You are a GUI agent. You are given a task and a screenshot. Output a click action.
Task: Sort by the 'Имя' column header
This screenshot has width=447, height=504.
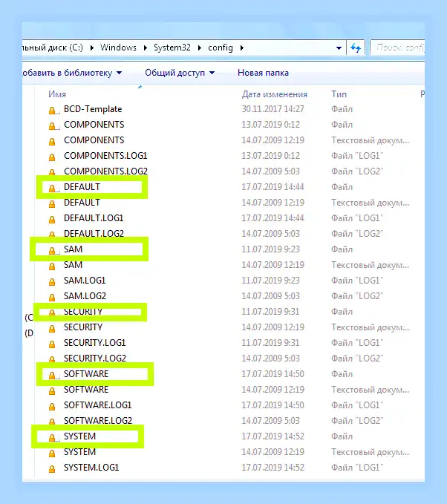57,94
